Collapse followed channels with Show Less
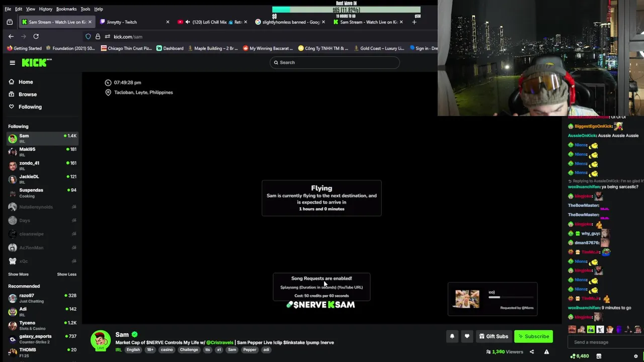644x362 pixels. click(67, 275)
